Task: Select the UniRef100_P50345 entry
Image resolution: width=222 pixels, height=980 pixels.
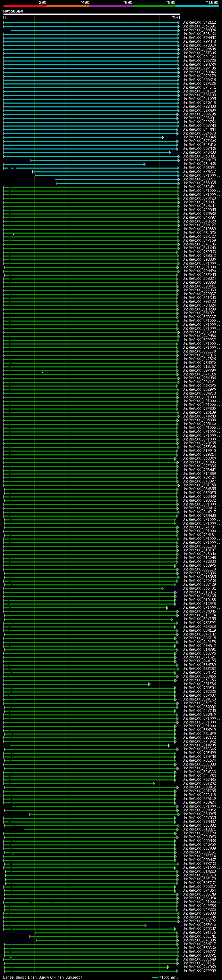Action: pyautogui.click(x=199, y=137)
